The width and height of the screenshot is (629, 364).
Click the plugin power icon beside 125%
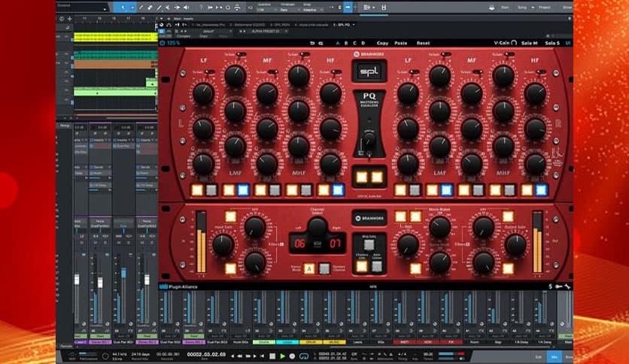162,43
